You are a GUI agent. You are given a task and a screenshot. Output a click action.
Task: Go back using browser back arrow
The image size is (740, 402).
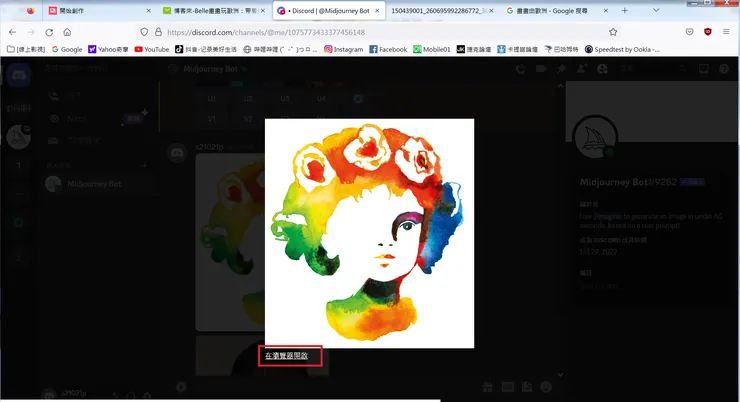[13, 32]
